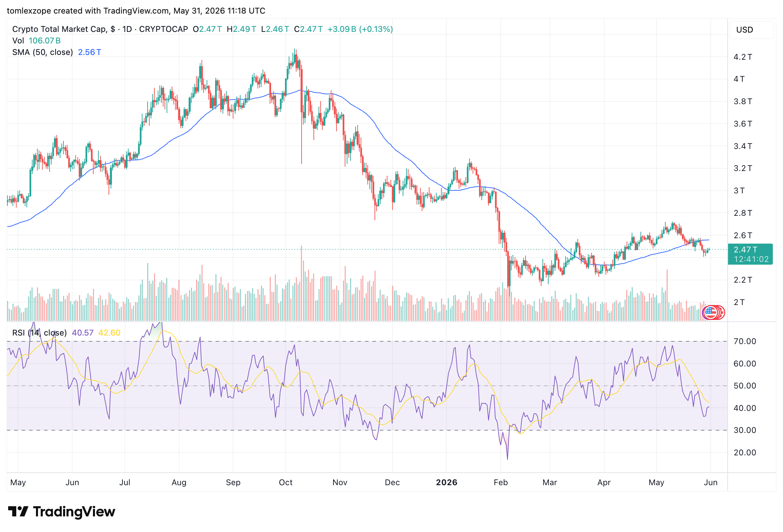This screenshot has width=783, height=532.
Task: Click the 3 T price axis label
Action: tap(739, 191)
